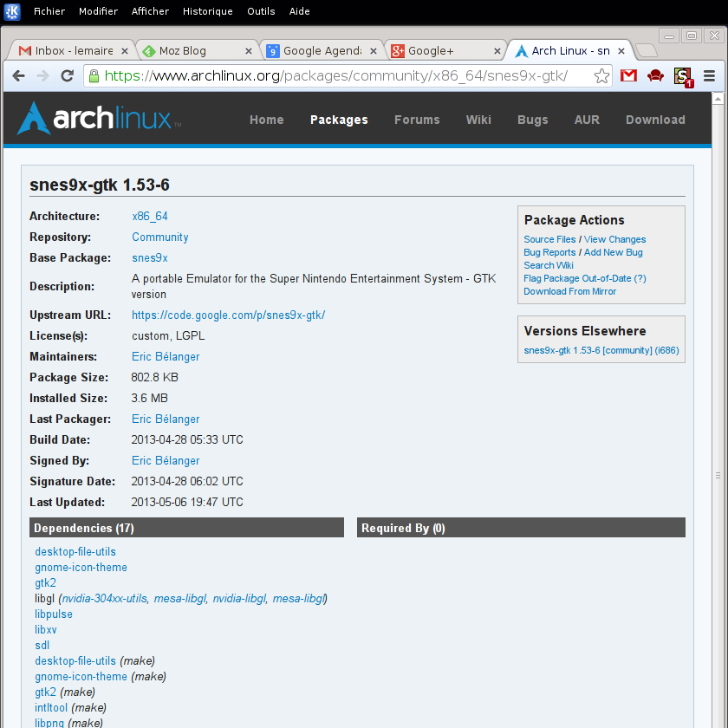The width and height of the screenshot is (728, 728).
Task: Click the red armchair extension icon
Action: [655, 75]
